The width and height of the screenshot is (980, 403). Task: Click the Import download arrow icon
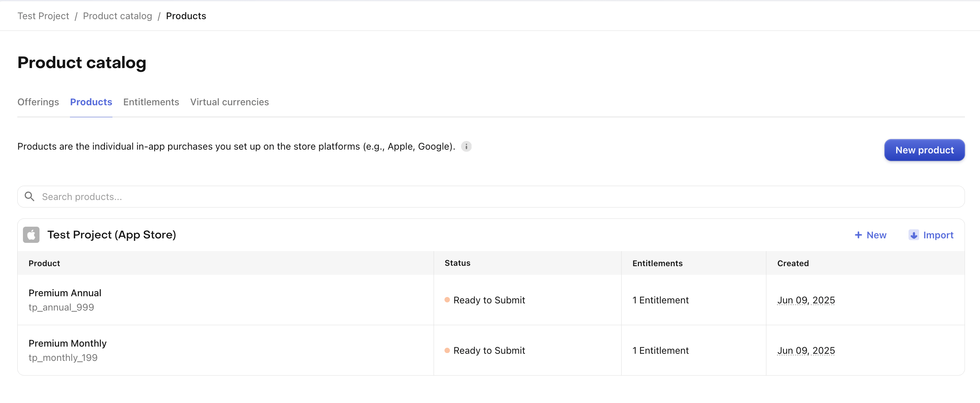pos(913,235)
